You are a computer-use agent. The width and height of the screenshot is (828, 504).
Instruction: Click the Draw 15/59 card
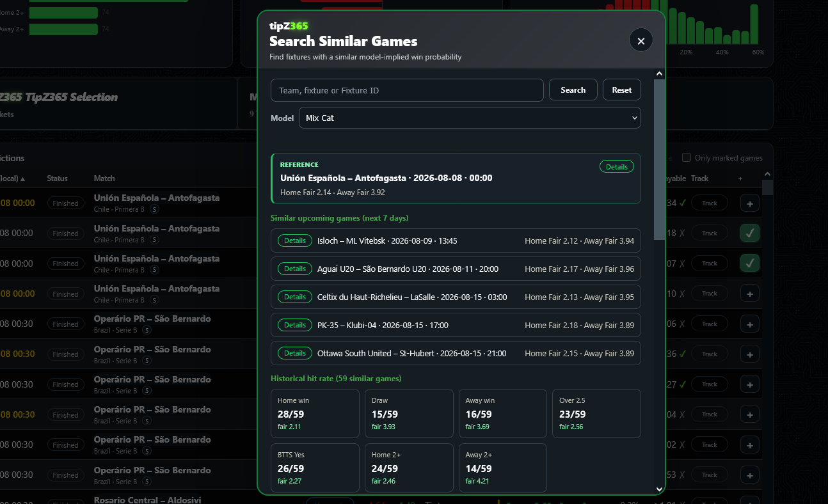(x=409, y=413)
